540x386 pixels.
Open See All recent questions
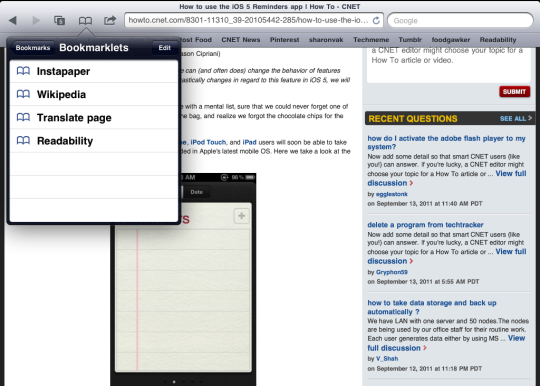[x=516, y=118]
